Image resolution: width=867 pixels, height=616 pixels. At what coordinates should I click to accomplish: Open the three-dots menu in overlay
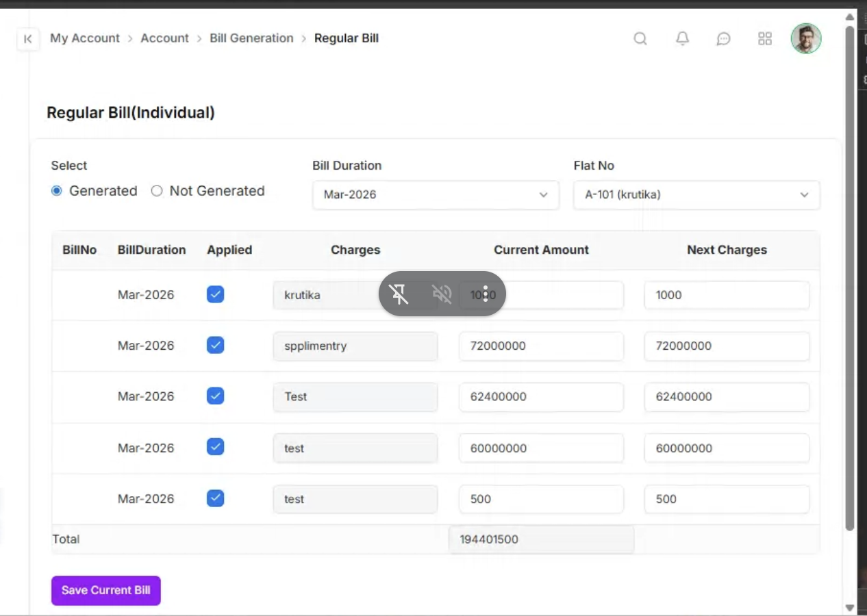coord(485,294)
